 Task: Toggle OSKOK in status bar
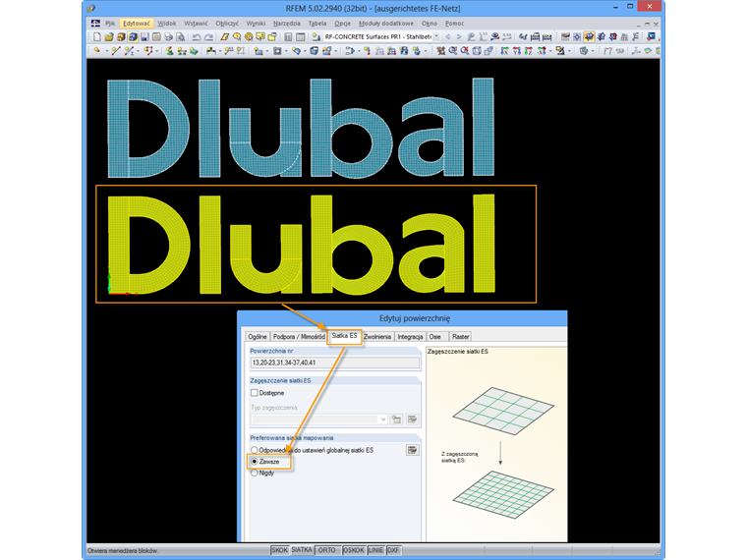354,550
